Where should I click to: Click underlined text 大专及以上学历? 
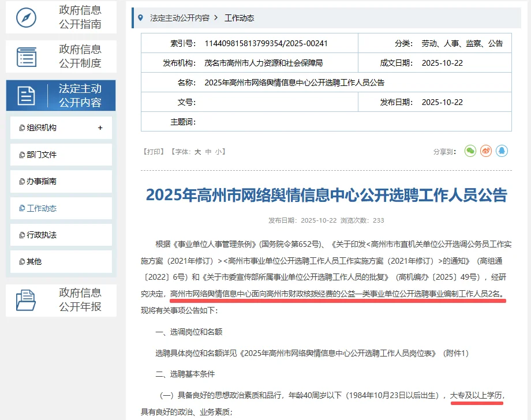tap(476, 395)
